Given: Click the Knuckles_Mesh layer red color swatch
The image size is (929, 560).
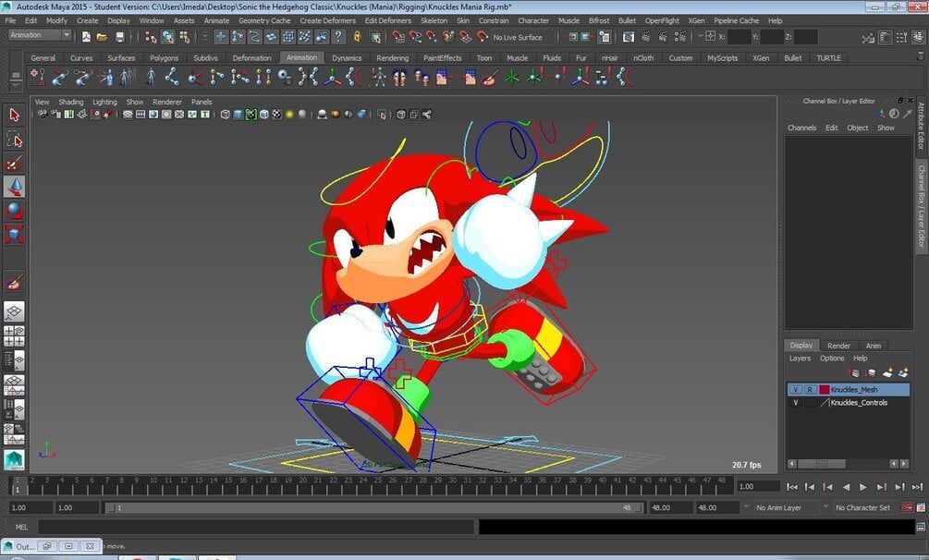Looking at the screenshot, I should pos(824,389).
